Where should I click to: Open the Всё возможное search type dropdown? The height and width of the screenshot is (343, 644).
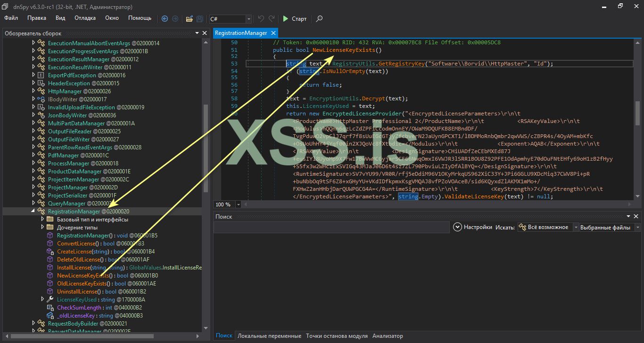(x=575, y=228)
